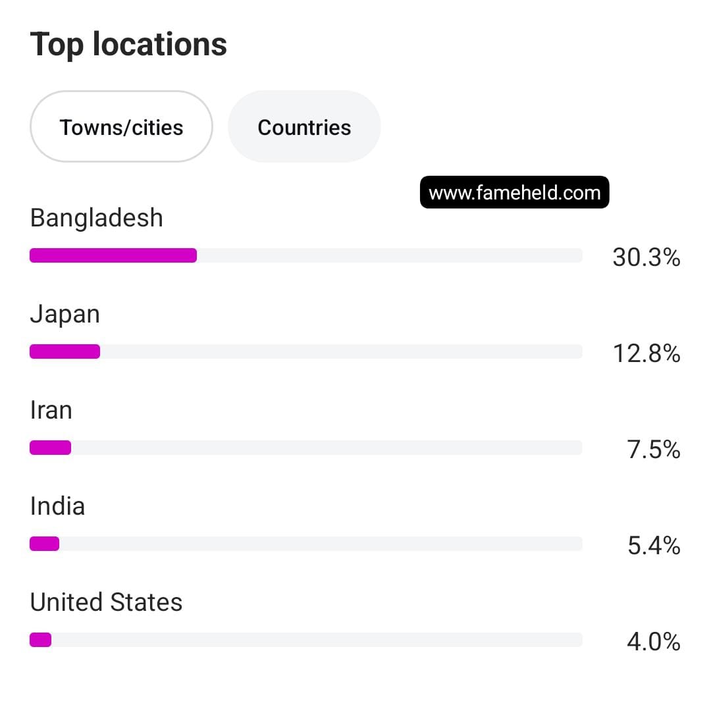The image size is (711, 728).
Task: Click the 7.5% percentage value
Action: (654, 450)
